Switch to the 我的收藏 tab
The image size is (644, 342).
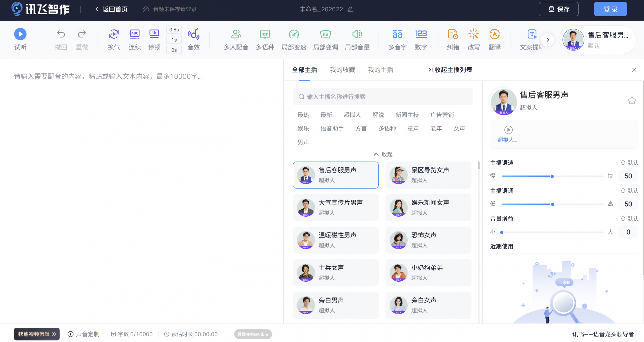point(342,70)
